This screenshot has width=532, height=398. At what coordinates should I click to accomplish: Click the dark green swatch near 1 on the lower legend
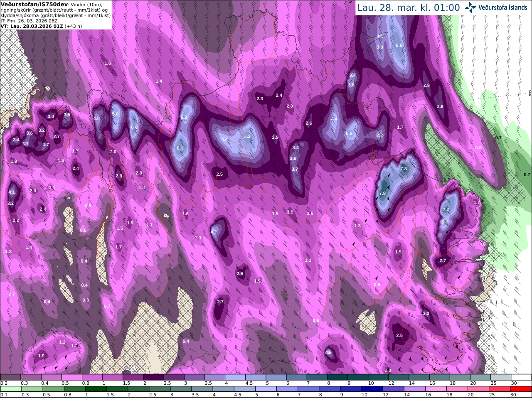[96, 389]
